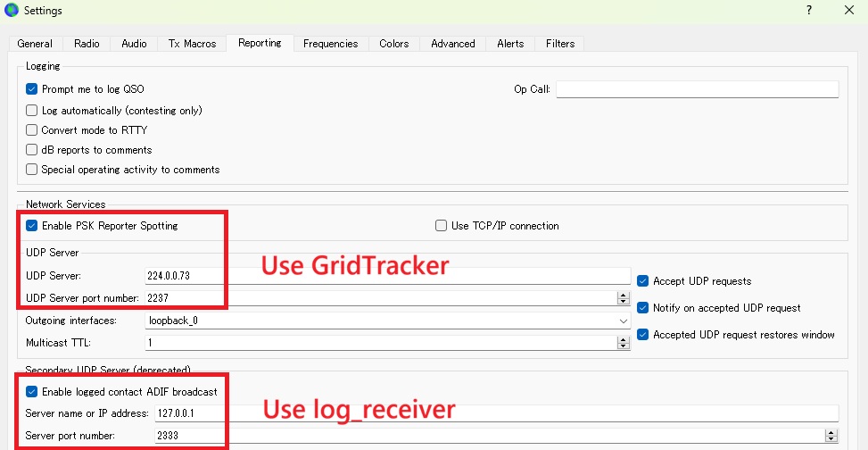Uncheck Prompt me to log QSO
The image size is (868, 450).
coord(32,89)
